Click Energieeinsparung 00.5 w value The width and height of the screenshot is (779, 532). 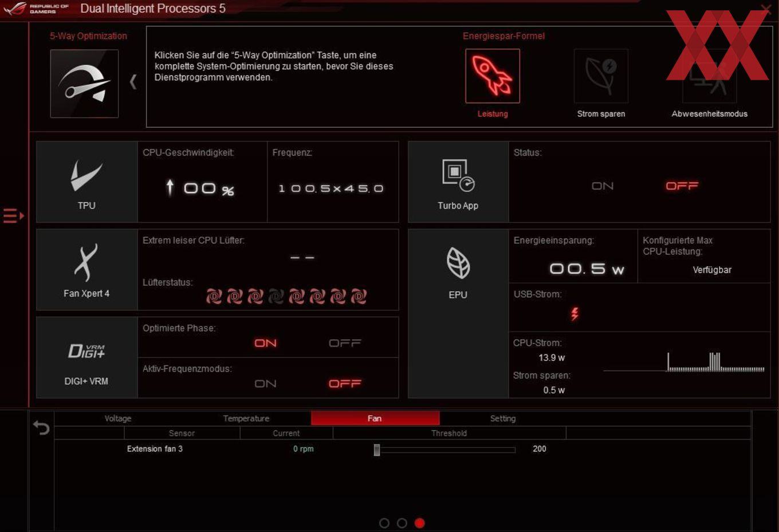587,269
